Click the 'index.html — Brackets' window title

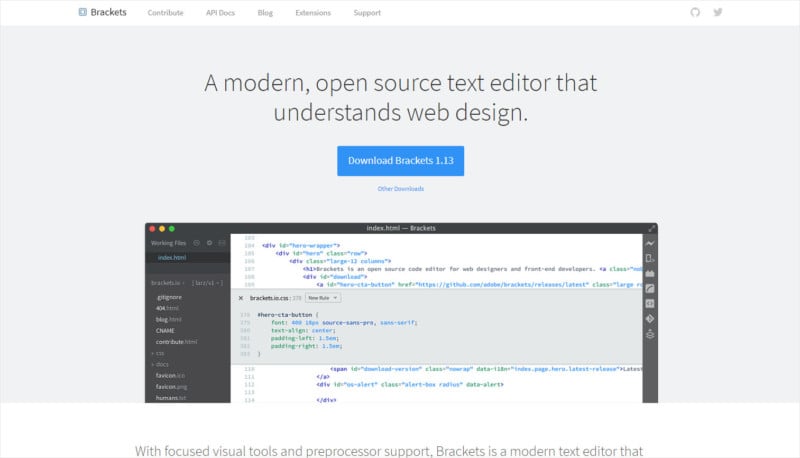[401, 228]
